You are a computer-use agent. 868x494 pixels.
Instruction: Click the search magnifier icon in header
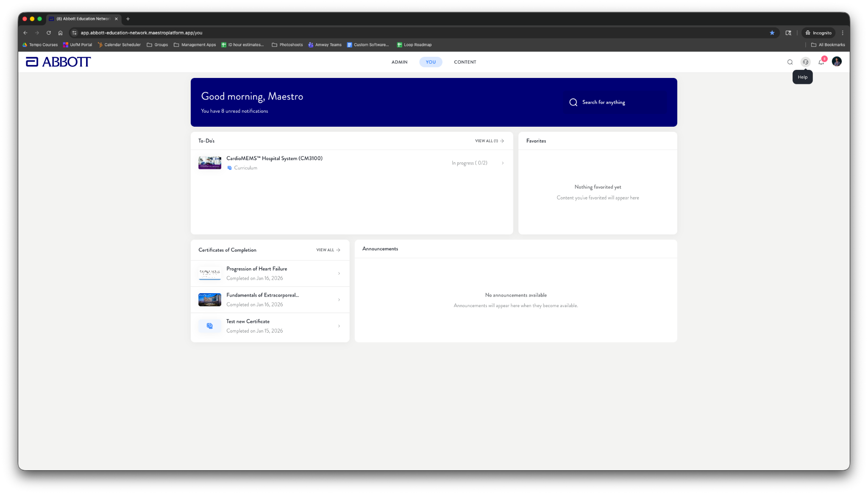click(x=790, y=62)
